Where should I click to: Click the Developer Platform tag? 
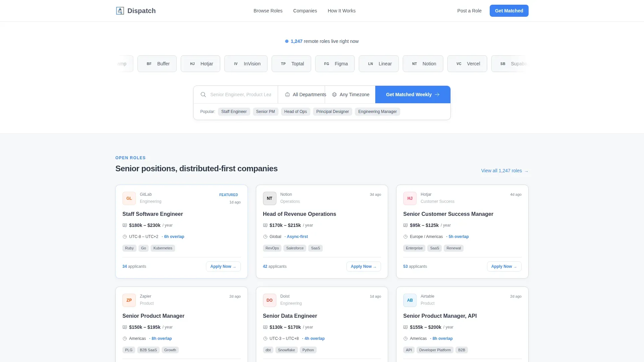click(x=435, y=350)
